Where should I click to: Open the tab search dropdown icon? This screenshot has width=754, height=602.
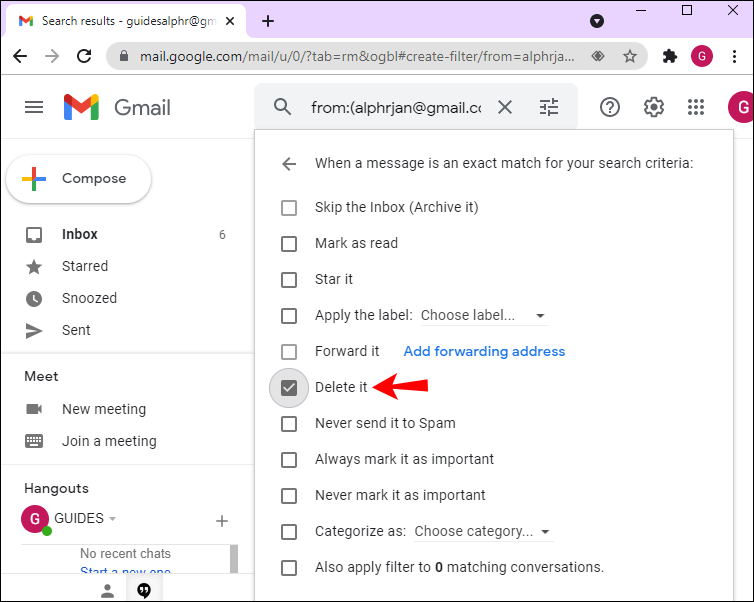[x=597, y=21]
